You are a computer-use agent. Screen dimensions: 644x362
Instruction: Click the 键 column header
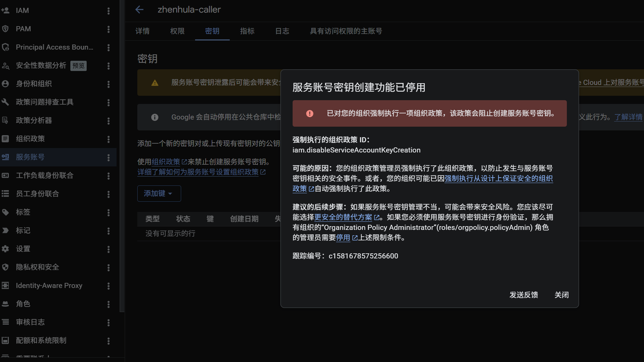210,219
